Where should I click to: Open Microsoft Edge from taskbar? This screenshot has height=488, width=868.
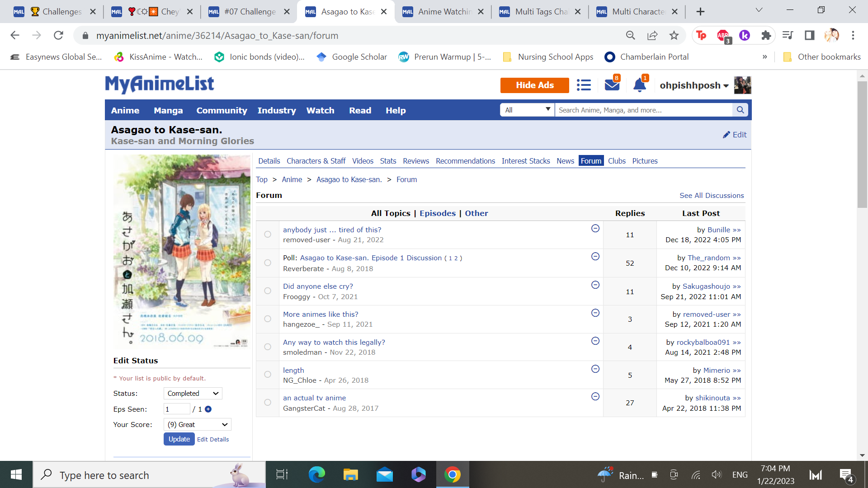click(x=316, y=475)
